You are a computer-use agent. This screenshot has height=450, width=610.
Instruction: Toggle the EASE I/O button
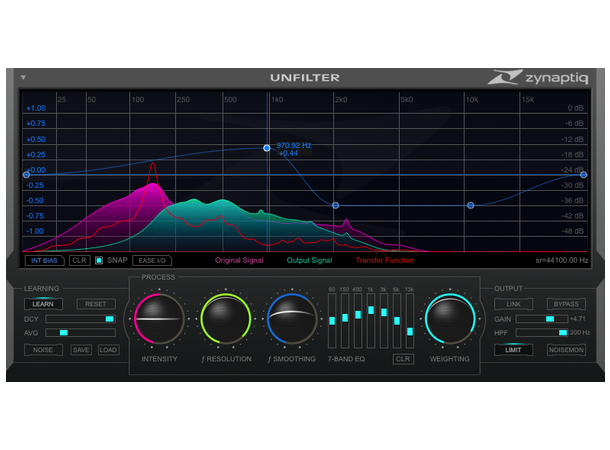(x=152, y=261)
